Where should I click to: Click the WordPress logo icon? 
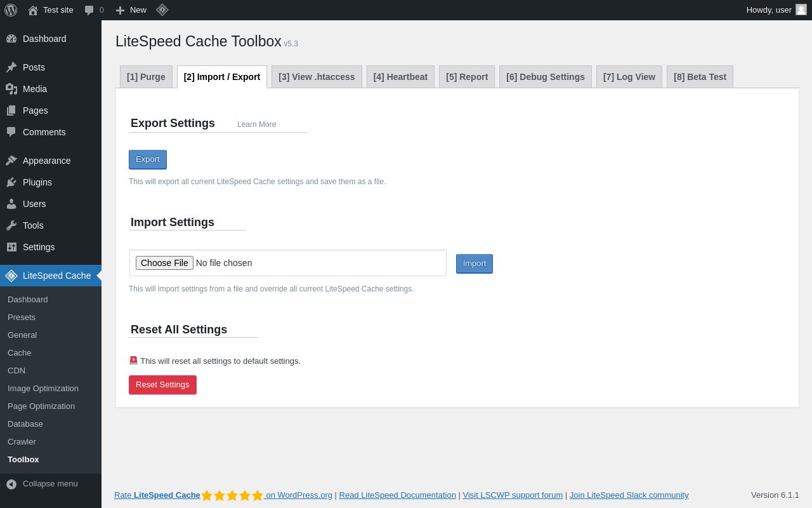pos(11,10)
